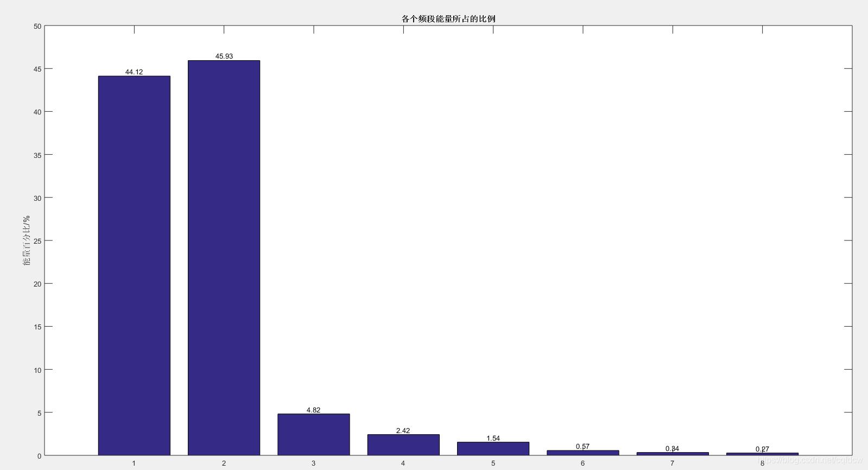Click the data label 1.54

(493, 438)
